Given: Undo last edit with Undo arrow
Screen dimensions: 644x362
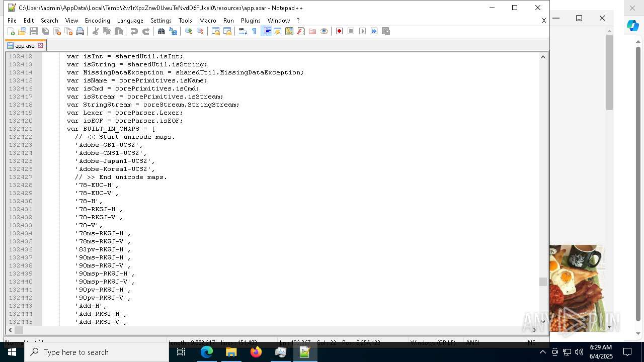Looking at the screenshot, I should (x=134, y=31).
